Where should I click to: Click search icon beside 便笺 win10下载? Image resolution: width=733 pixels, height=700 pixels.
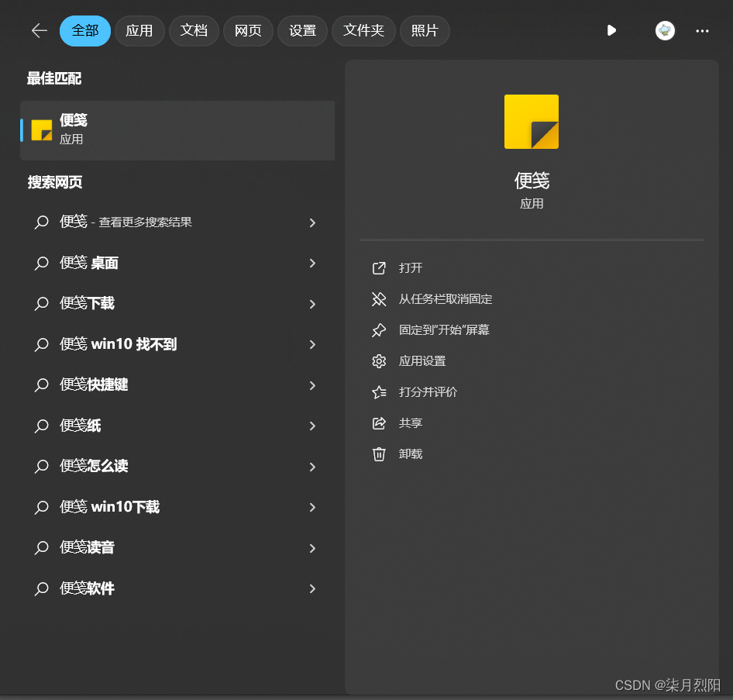click(42, 507)
